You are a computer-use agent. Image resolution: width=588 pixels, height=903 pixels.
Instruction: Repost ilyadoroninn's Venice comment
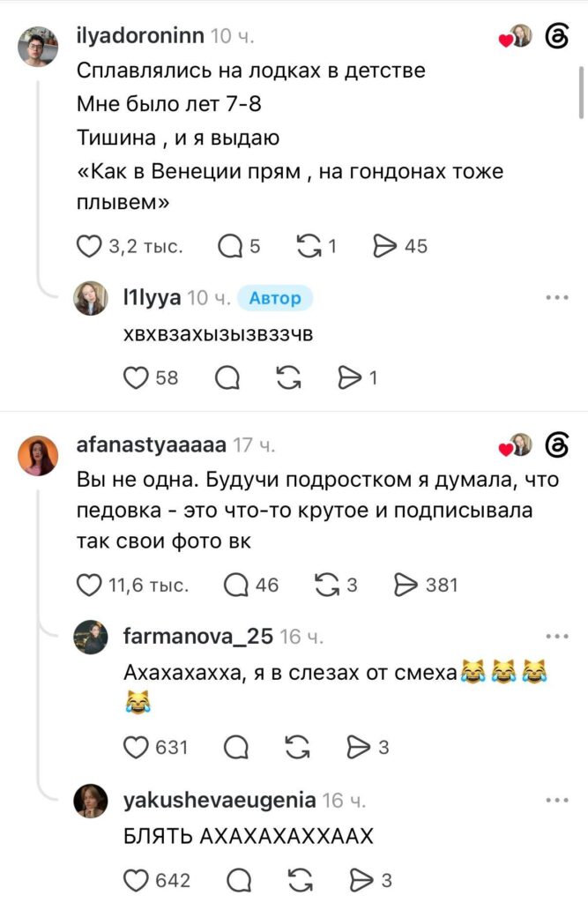point(309,247)
